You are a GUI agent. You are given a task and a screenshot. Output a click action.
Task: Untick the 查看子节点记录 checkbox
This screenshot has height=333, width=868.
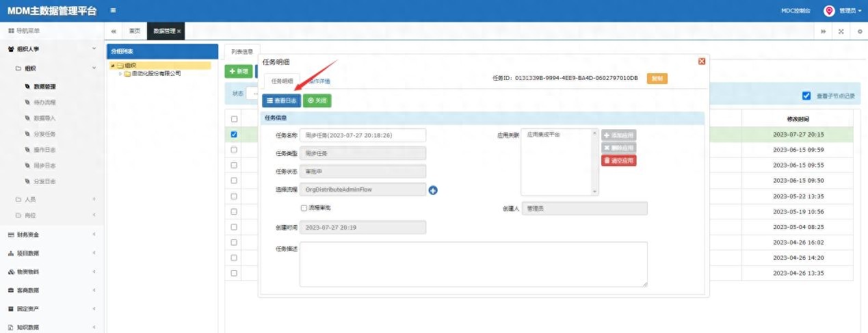point(806,96)
